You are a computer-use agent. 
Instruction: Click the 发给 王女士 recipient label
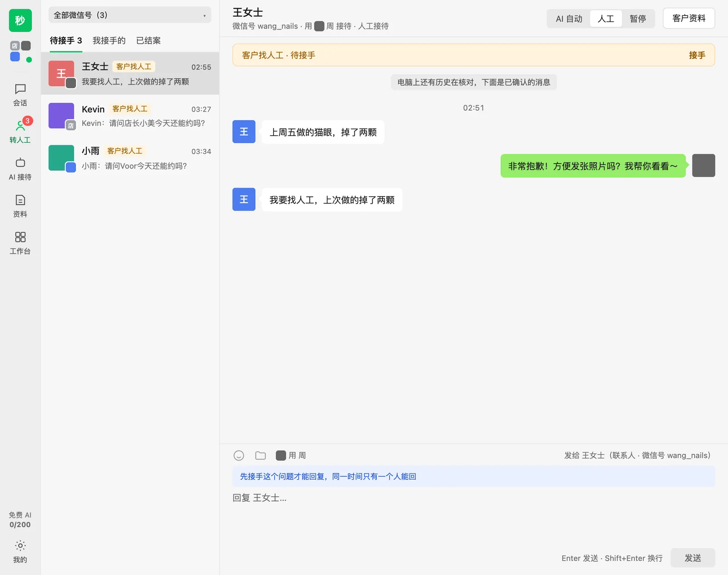(x=637, y=455)
